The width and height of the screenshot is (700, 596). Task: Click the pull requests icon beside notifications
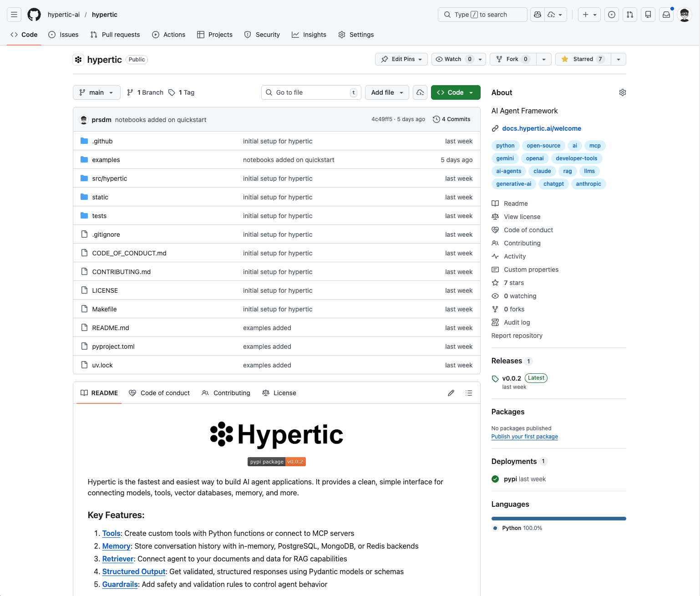(x=630, y=14)
